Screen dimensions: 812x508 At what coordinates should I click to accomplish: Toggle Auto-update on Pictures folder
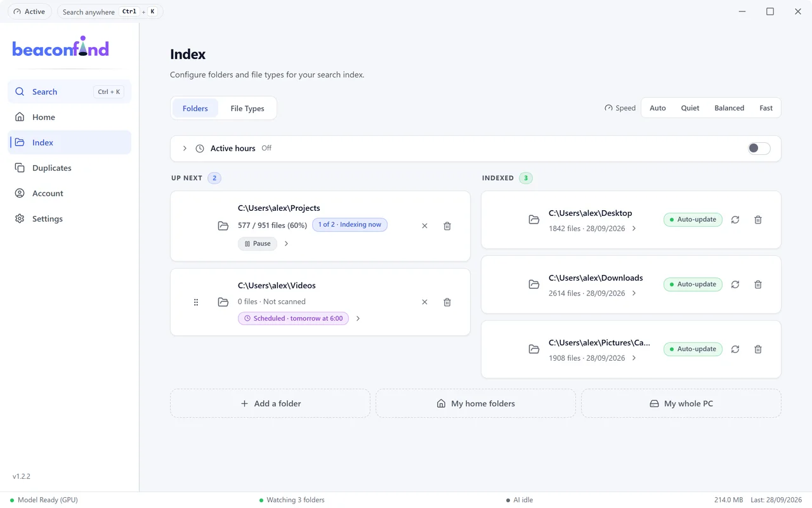[693, 349]
